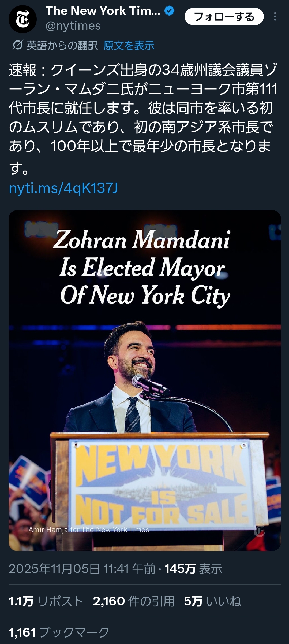Click the blue verified badge
Image resolution: width=289 pixels, height=644 pixels.
click(169, 11)
